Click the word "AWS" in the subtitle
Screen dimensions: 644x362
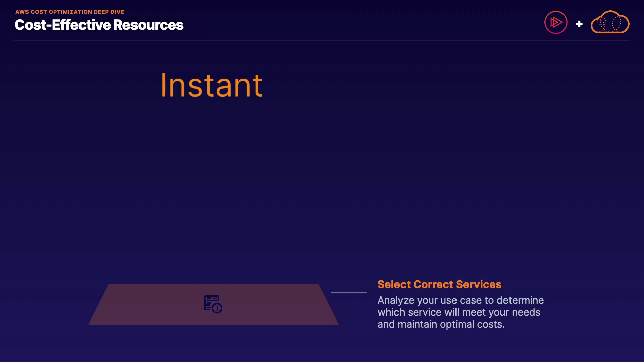(x=22, y=12)
